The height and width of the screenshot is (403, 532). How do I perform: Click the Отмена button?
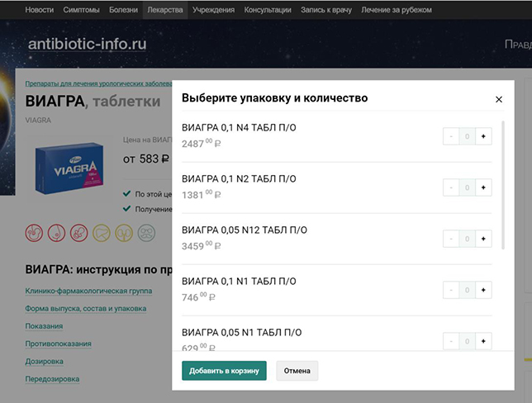click(x=297, y=371)
